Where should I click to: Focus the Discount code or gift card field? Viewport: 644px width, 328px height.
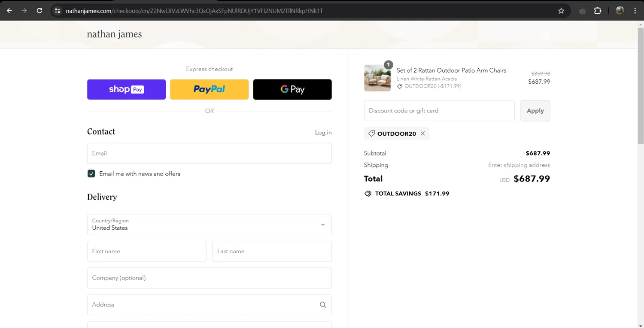(x=439, y=111)
